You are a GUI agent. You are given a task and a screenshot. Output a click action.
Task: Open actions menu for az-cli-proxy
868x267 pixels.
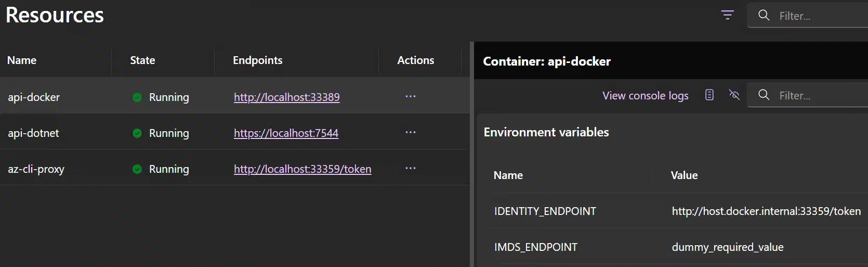(411, 168)
